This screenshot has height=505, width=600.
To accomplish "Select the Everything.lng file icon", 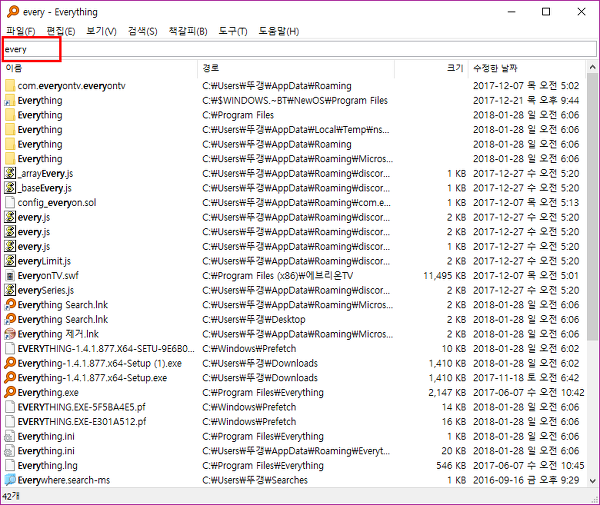I will (x=10, y=465).
